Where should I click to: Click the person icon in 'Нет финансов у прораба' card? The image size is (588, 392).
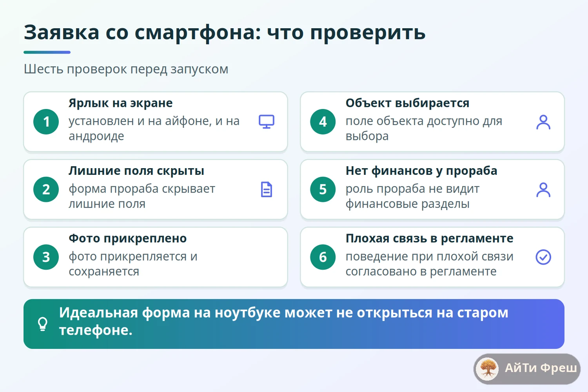pyautogui.click(x=543, y=190)
